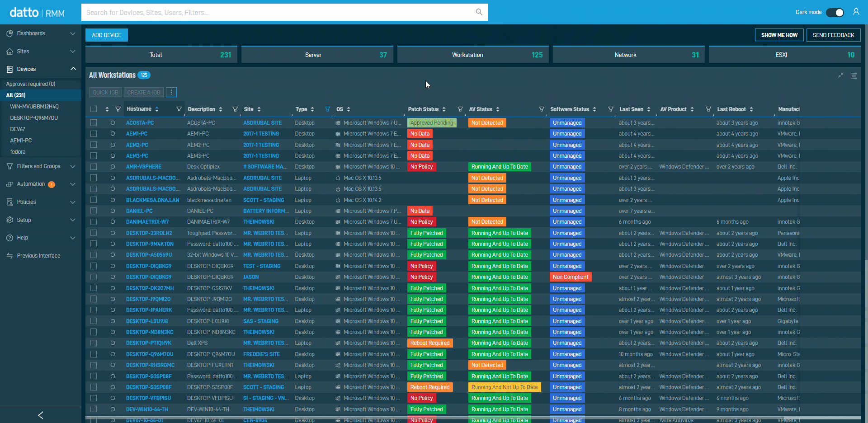Image resolution: width=868 pixels, height=423 pixels.
Task: Open the AV Status column filter
Action: (x=542, y=109)
